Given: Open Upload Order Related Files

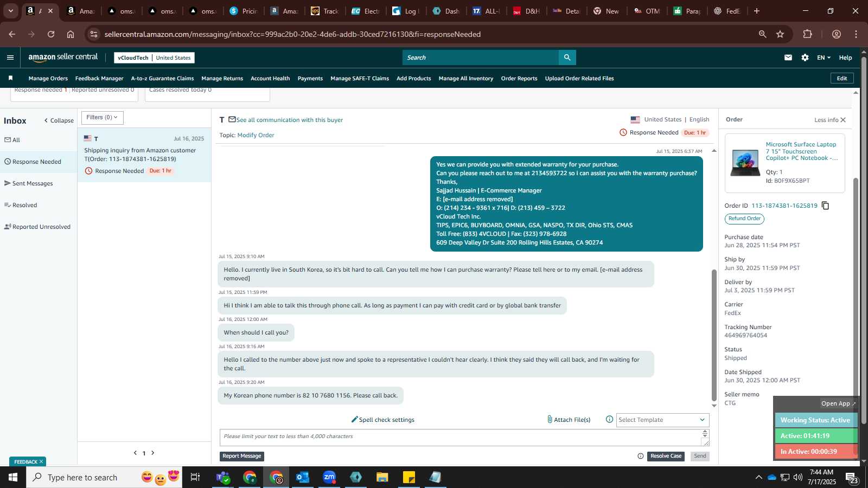Looking at the screenshot, I should point(579,79).
